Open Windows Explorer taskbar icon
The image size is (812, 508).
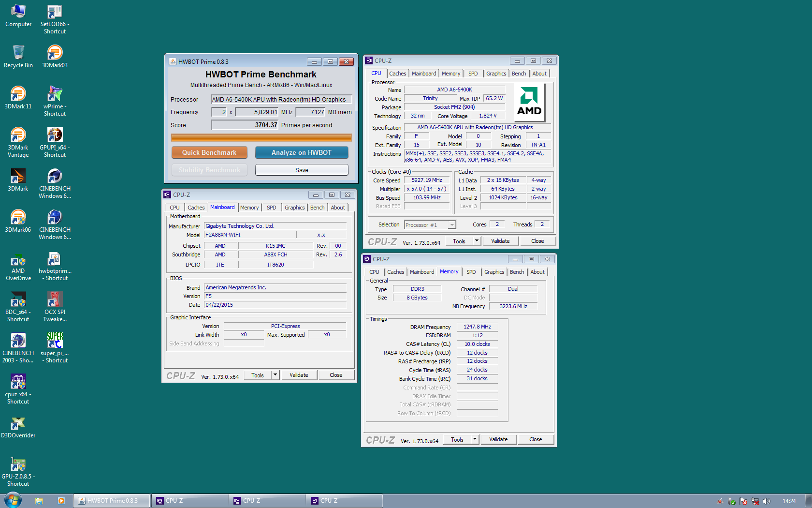point(39,501)
